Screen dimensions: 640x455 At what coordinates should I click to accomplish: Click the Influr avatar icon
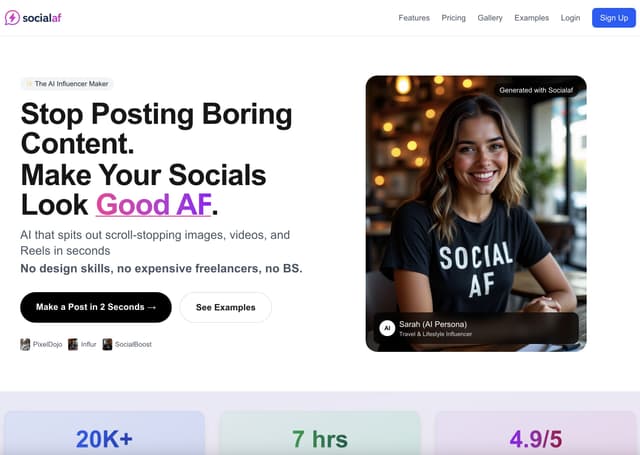[x=73, y=344]
